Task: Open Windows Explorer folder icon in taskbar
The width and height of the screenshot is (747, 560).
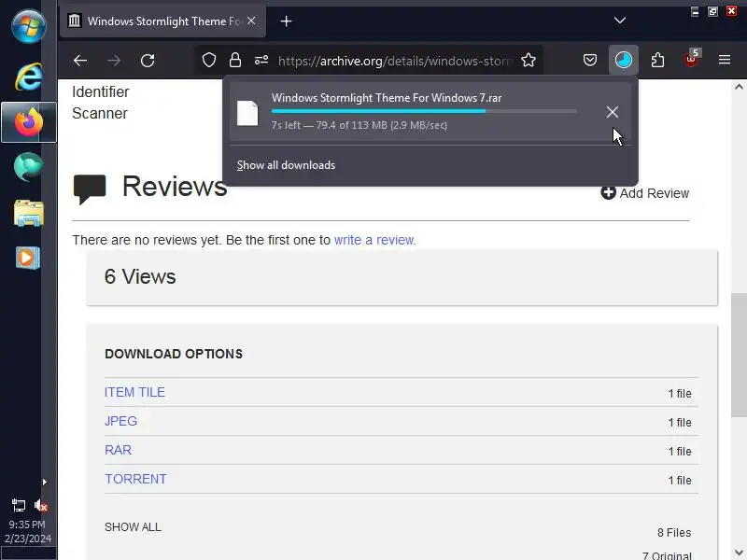Action: point(29,213)
